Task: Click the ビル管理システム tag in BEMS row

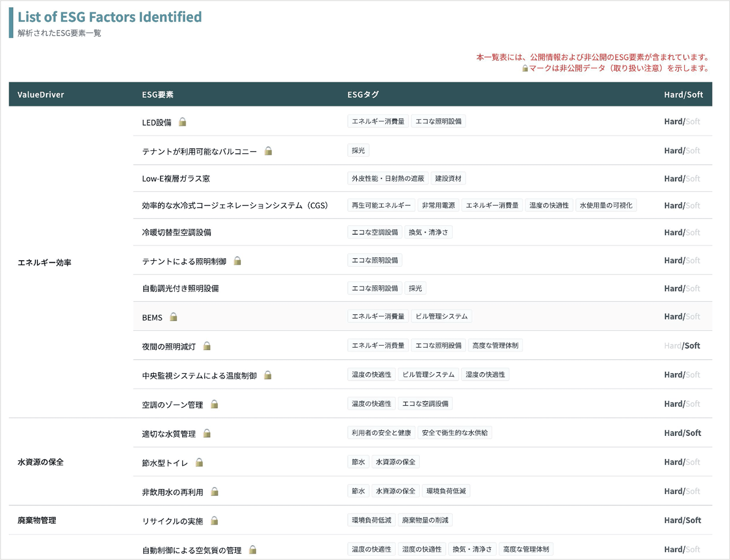Action: pos(441,316)
